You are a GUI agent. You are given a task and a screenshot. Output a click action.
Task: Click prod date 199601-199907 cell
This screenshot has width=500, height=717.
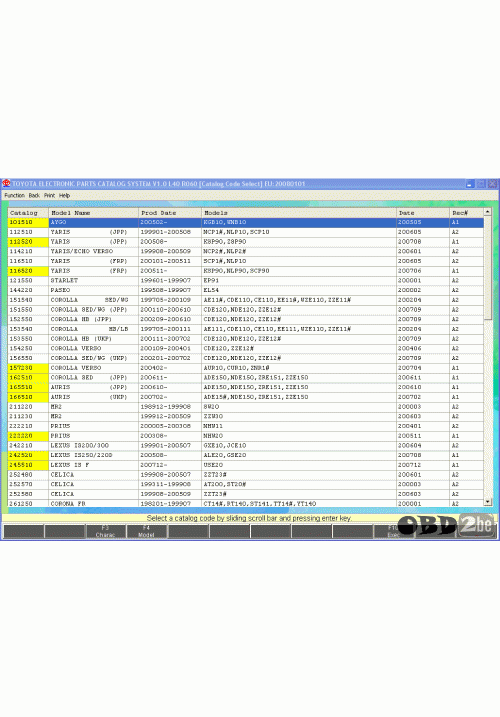pos(170,280)
